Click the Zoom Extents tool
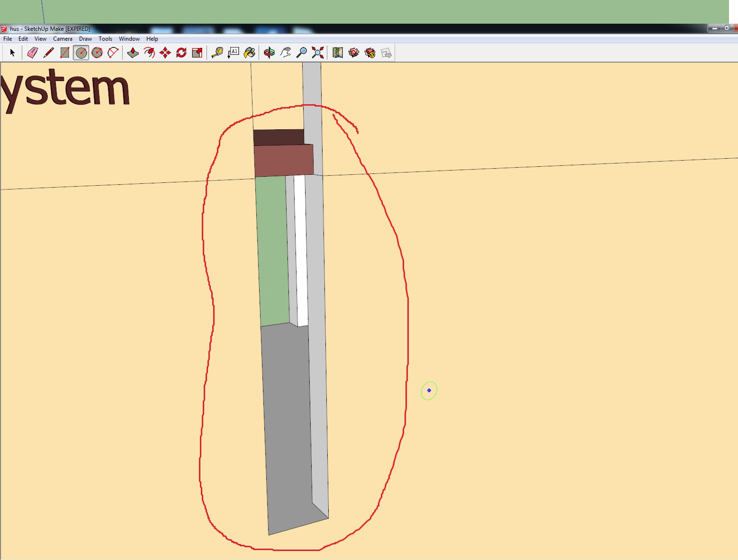 [x=318, y=53]
